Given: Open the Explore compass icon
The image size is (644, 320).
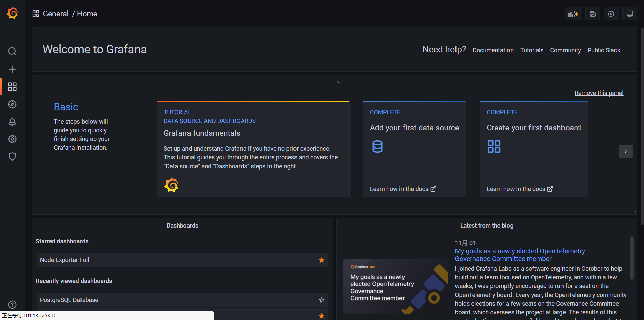Looking at the screenshot, I should click(12, 104).
